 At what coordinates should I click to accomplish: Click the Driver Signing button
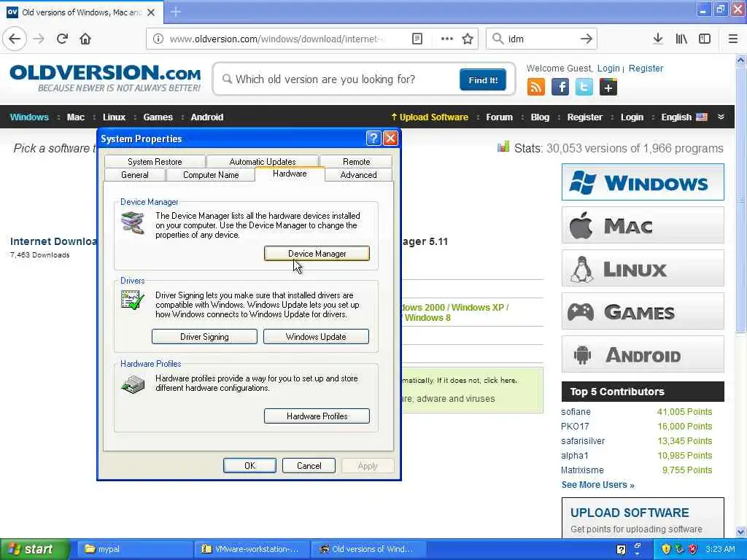[x=204, y=337]
